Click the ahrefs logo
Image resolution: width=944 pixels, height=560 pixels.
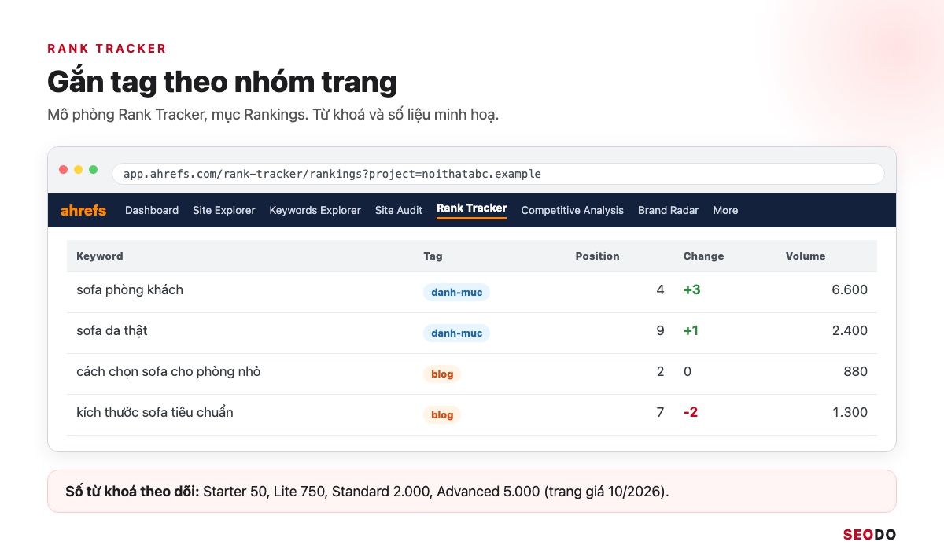83,210
